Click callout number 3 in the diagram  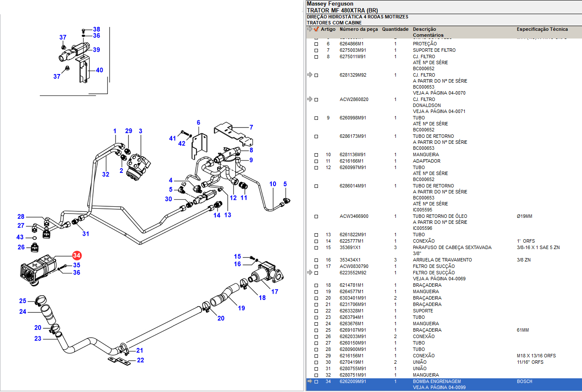(140, 131)
